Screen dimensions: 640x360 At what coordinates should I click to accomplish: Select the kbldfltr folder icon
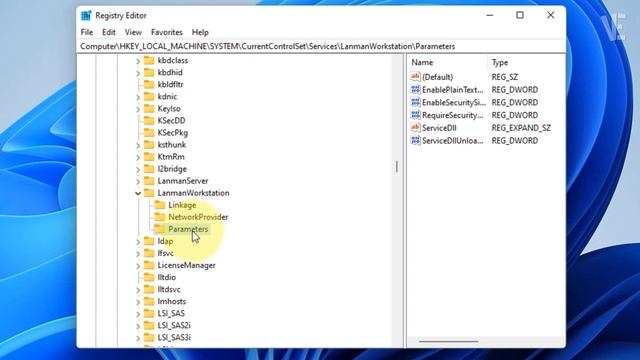[x=149, y=84]
